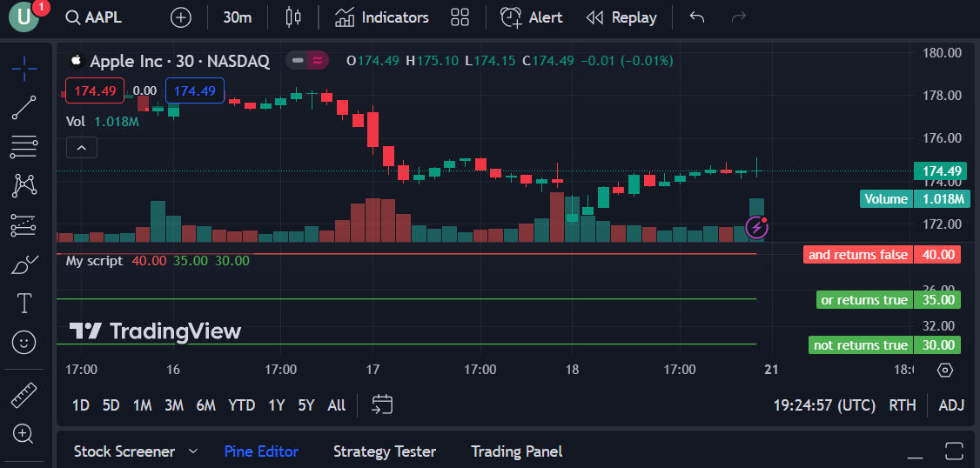This screenshot has height=468, width=980.
Task: Select the text annotation tool
Action: tap(24, 303)
